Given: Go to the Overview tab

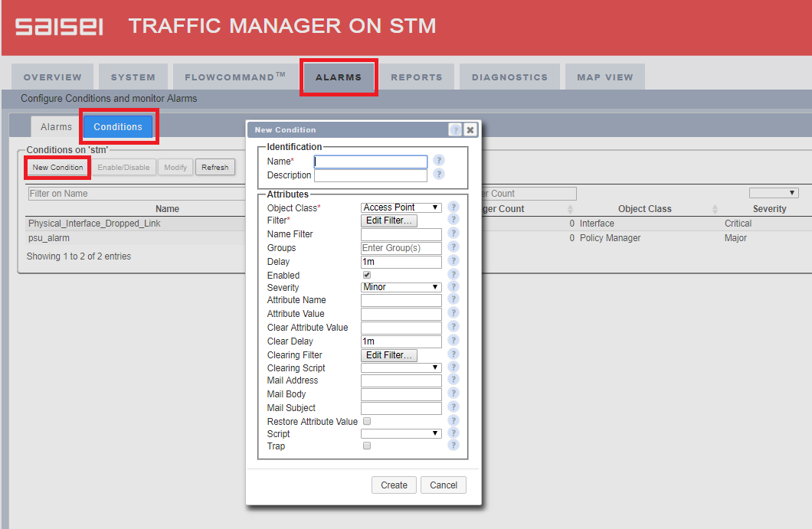Looking at the screenshot, I should (52, 77).
